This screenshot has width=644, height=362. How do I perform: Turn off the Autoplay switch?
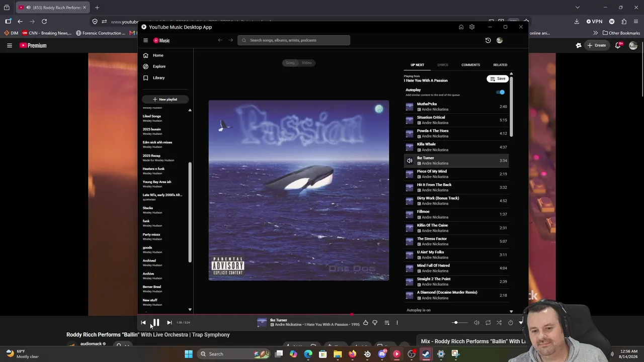click(x=501, y=93)
